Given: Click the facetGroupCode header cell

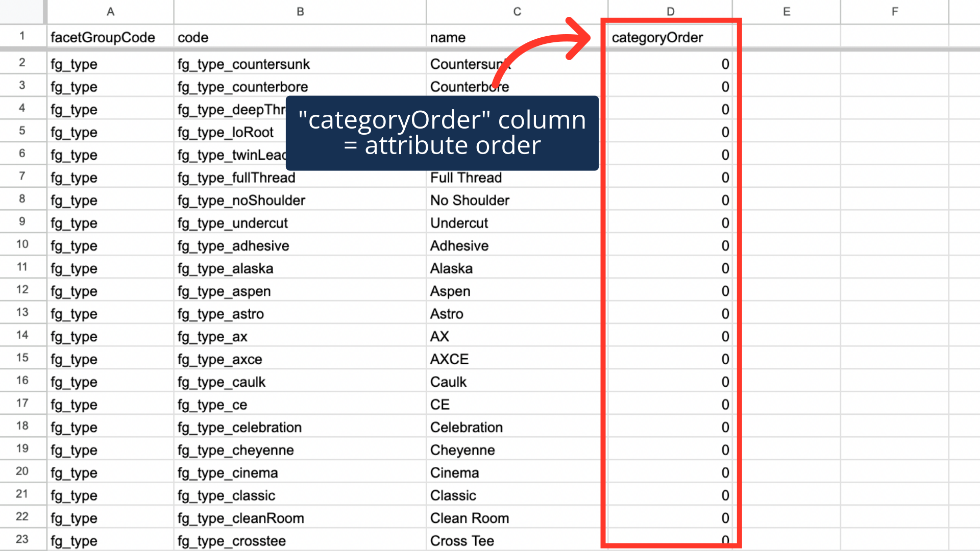Looking at the screenshot, I should pos(103,37).
